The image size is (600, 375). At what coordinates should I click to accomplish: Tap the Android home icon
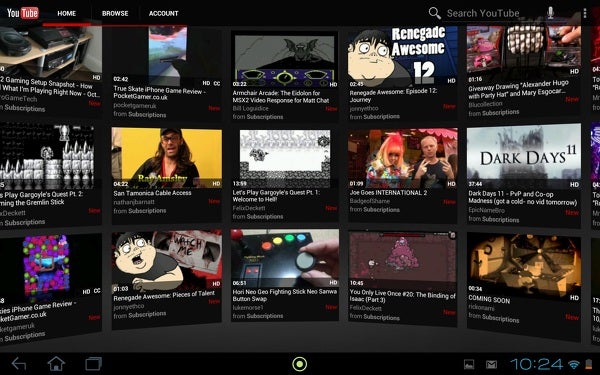click(56, 364)
